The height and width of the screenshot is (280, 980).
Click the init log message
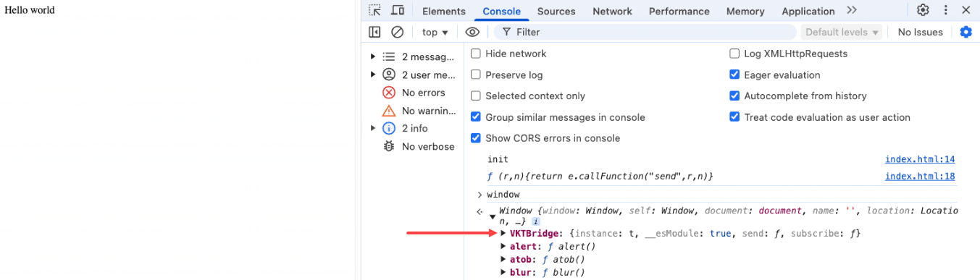498,159
